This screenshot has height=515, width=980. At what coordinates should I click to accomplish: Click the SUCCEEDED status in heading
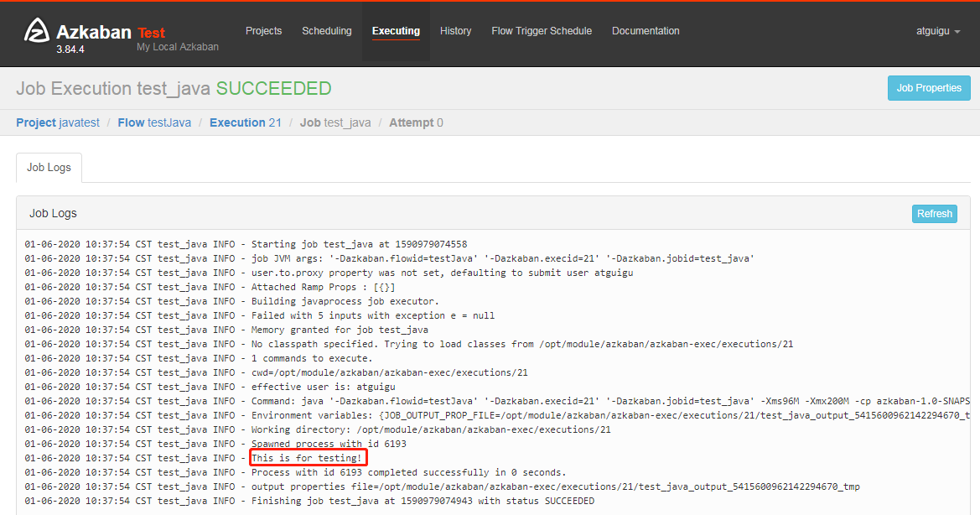[274, 88]
